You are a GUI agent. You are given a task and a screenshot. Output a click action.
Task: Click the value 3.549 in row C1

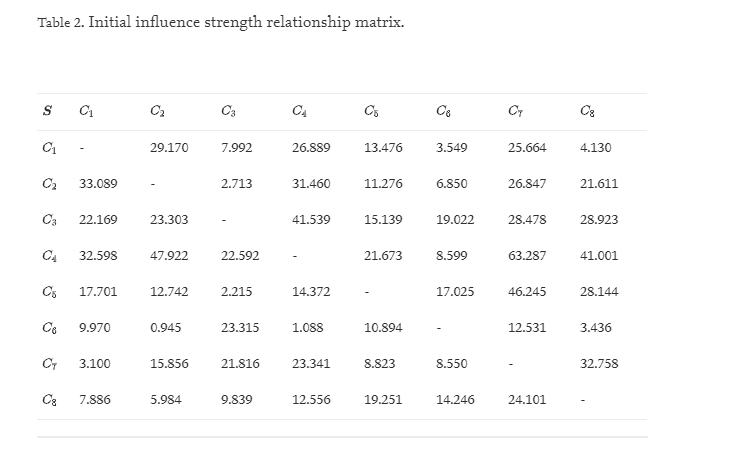click(452, 148)
